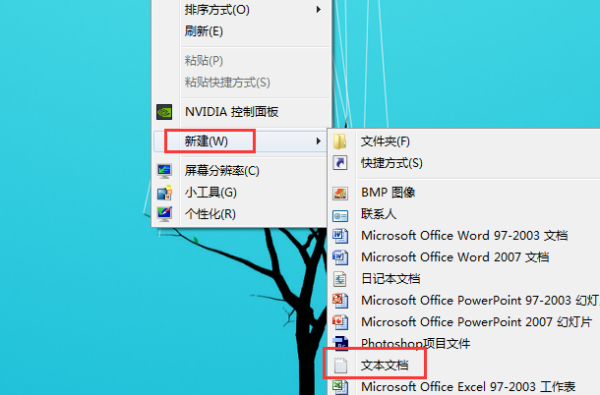Expand the 排序方式(O) submenu arrow
Screen dimensions: 600x395
point(318,10)
